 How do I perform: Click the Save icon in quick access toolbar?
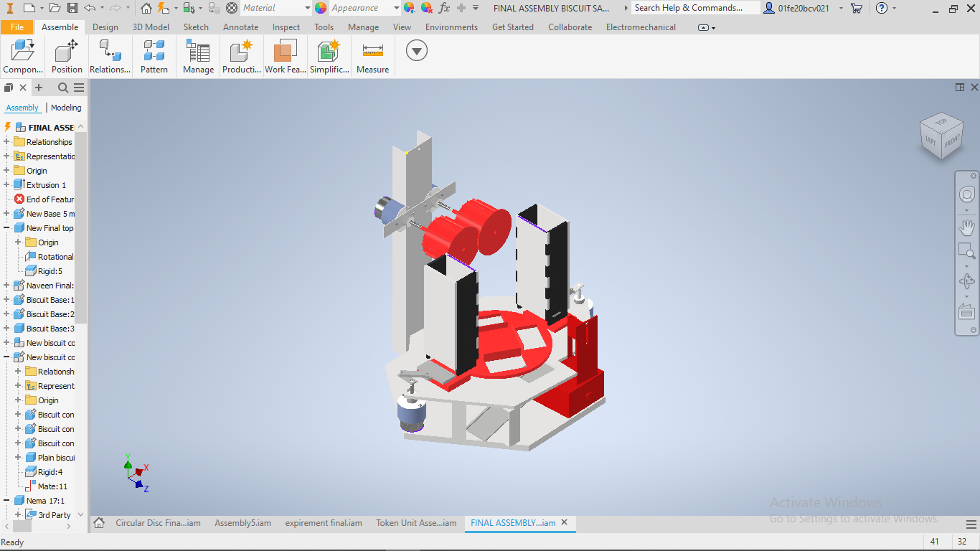click(72, 8)
